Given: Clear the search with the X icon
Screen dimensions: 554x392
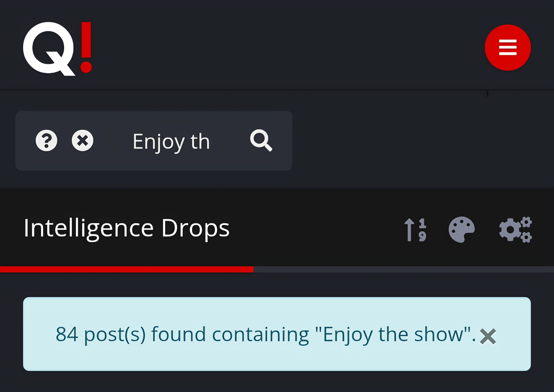Looking at the screenshot, I should (x=82, y=140).
